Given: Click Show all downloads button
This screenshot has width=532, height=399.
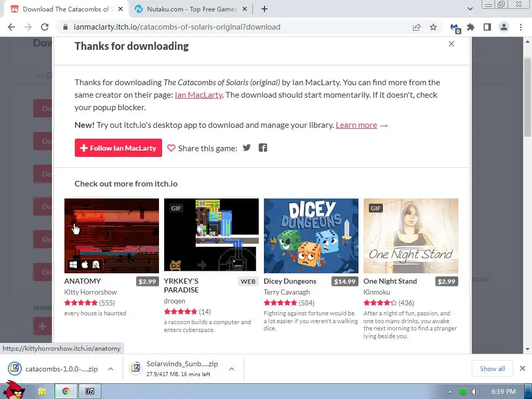Looking at the screenshot, I should coord(493,368).
